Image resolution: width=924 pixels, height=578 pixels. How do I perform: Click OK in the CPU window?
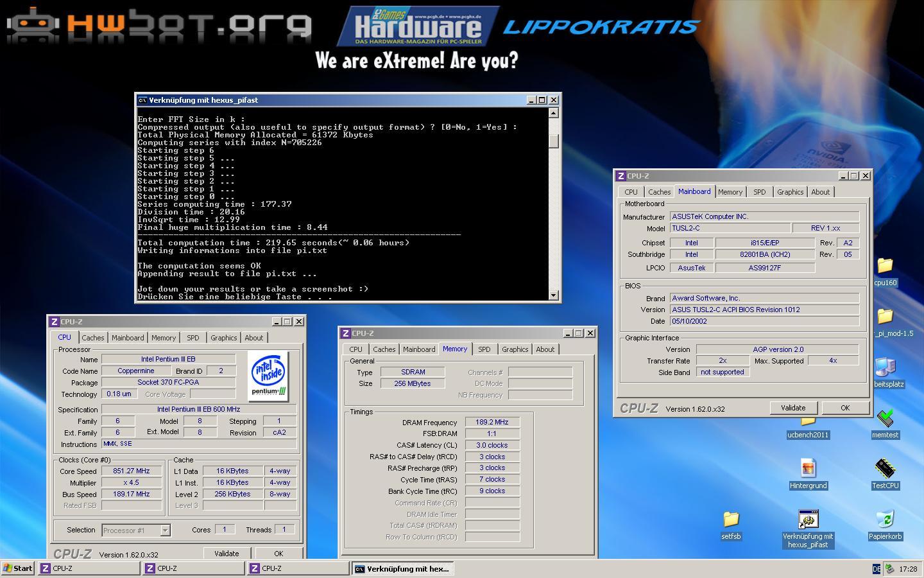coord(278,553)
